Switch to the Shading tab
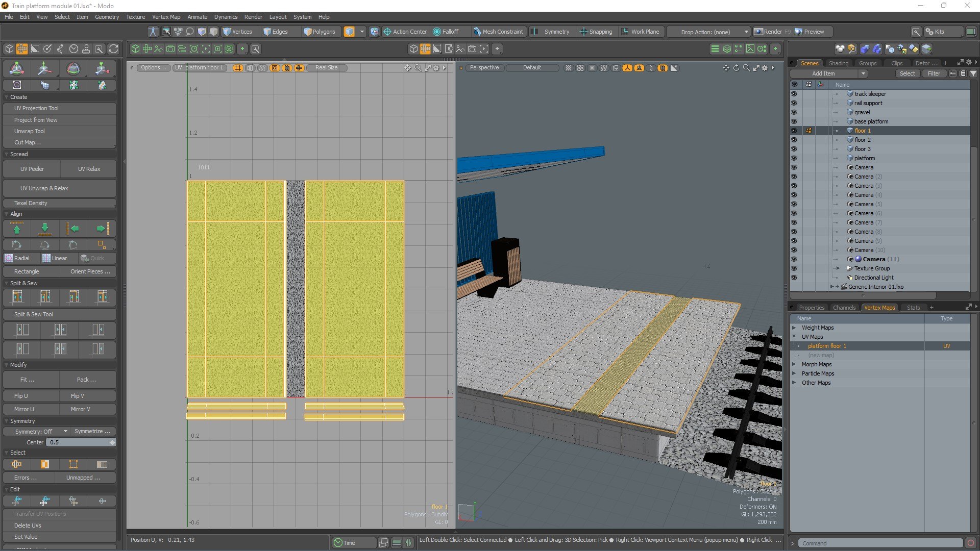This screenshot has width=980, height=551. tap(838, 63)
